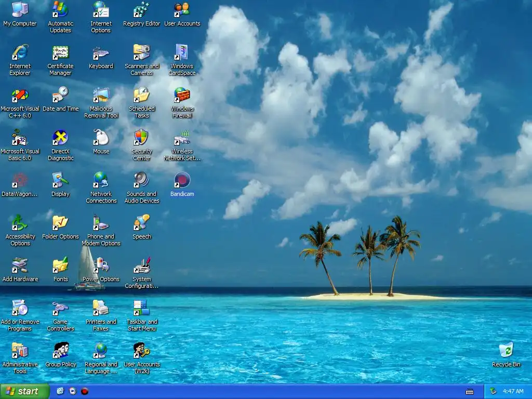Click the Taskbar and Start Menu icon
This screenshot has width=532, height=399.
click(x=141, y=308)
